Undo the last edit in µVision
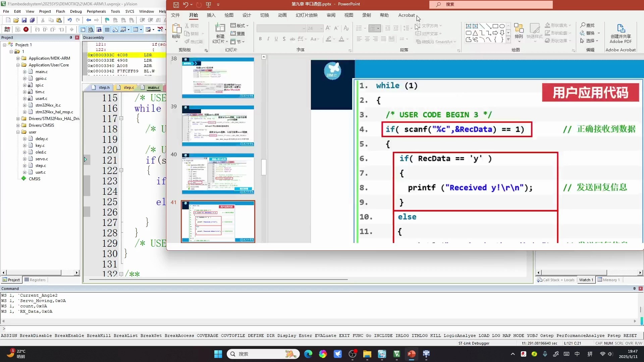 69,20
